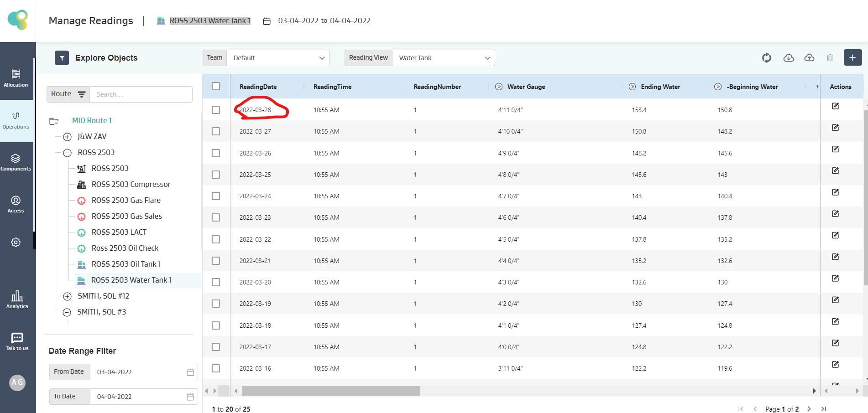Select ROSS 2503 Oil Tank 1

pos(126,264)
